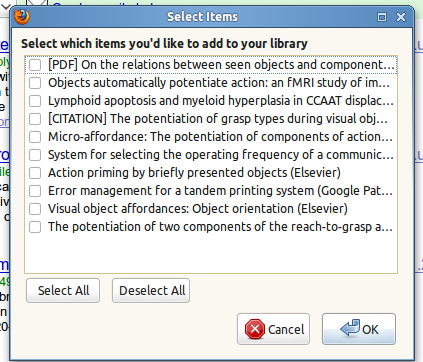Check the [PDF] On the relations item

(x=35, y=65)
